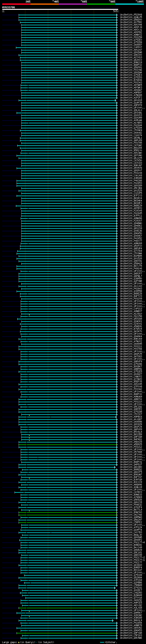Click the UniRef100_Q4G2I8 label
Viewport: 146px width, 644px height.
(131, 502)
